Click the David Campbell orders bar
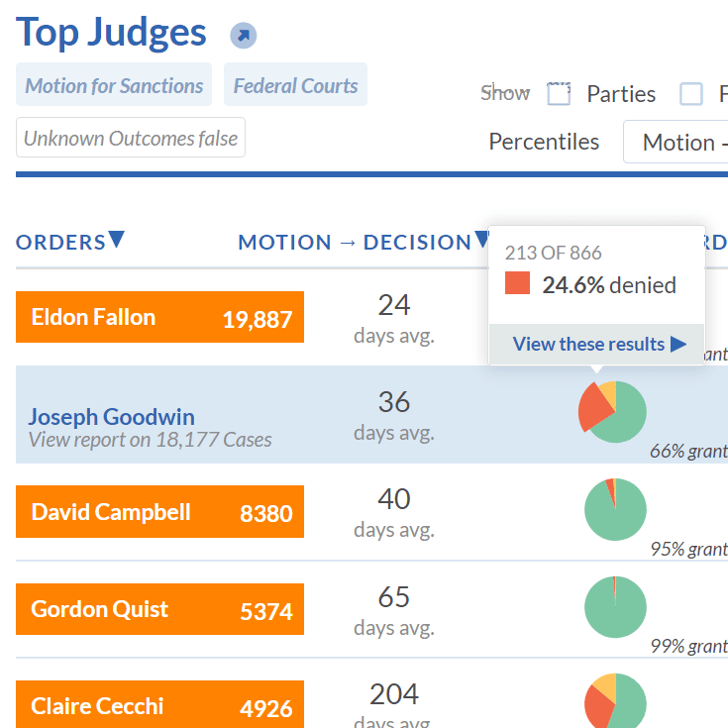This screenshot has height=728, width=728. point(159,512)
